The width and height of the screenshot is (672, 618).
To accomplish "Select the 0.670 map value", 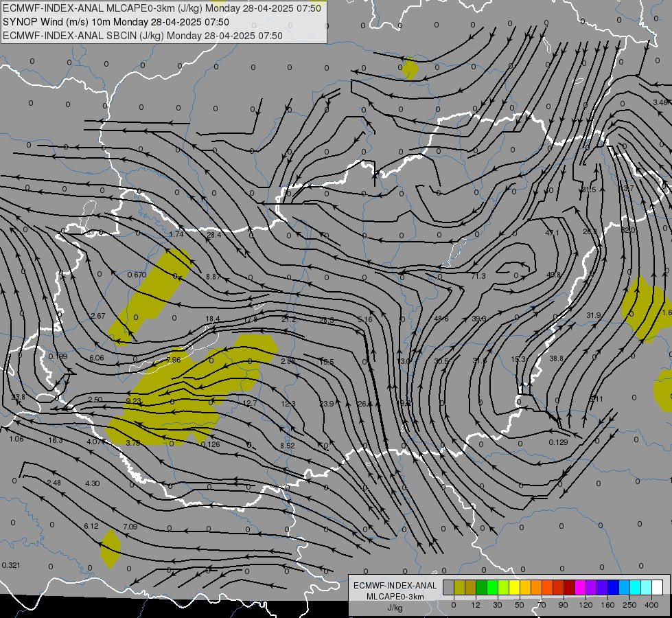I will pos(137,275).
